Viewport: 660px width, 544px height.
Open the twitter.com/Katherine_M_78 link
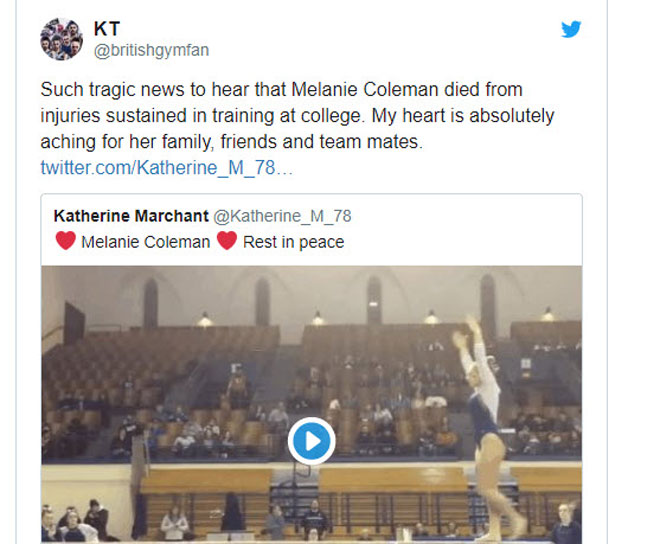[166, 167]
